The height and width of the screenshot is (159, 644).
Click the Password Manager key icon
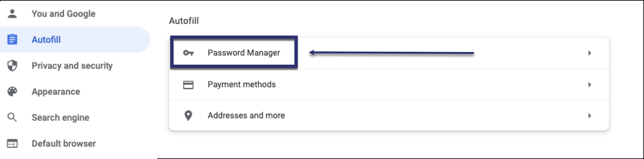coord(188,53)
